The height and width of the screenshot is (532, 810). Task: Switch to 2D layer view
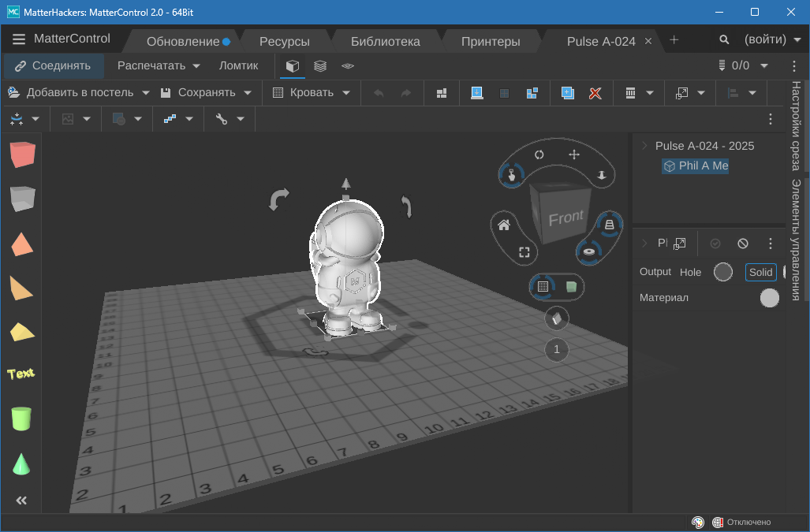[348, 66]
